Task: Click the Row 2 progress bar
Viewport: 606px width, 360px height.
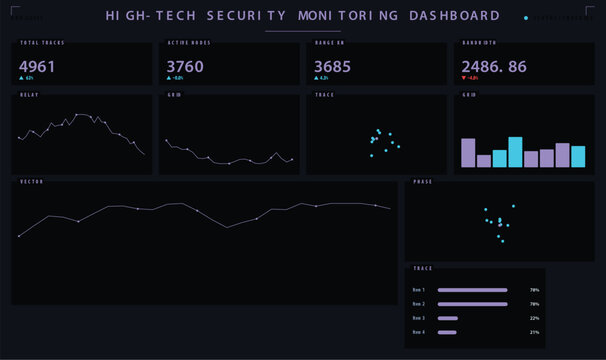Action: pos(472,304)
